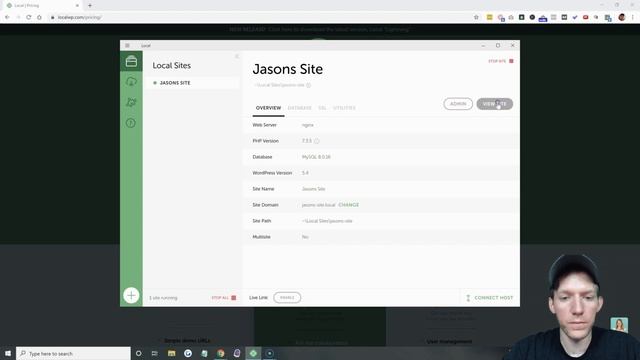
Task: Click the red extension icon in Chrome toolbar
Action: click(x=585, y=17)
